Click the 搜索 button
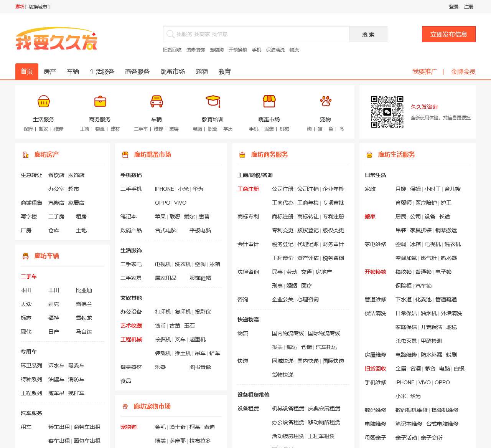This screenshot has height=448, width=491. (x=368, y=34)
